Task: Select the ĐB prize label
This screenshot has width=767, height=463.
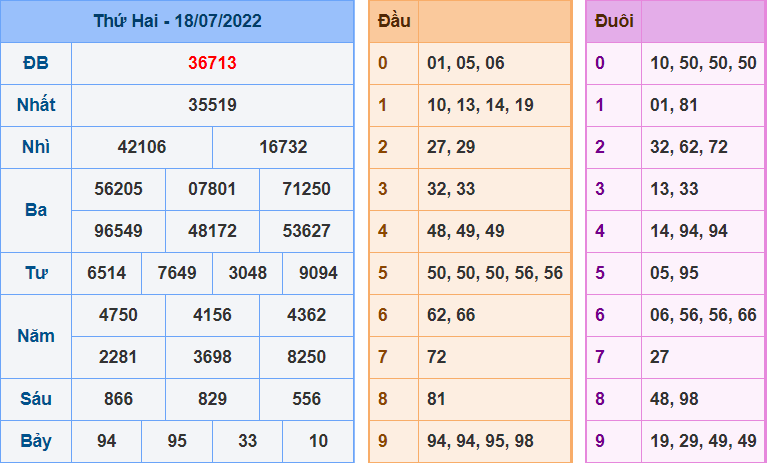Action: pyautogui.click(x=36, y=63)
